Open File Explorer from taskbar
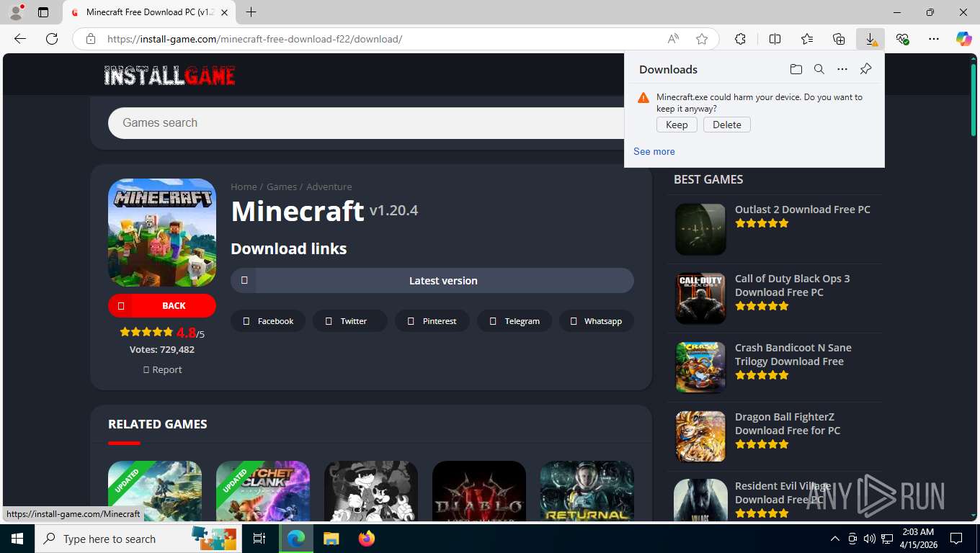 [x=331, y=539]
